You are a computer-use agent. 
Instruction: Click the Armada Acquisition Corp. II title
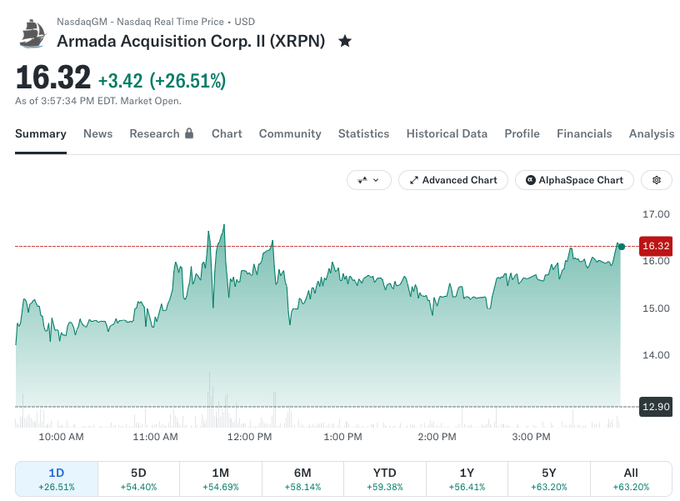click(191, 41)
